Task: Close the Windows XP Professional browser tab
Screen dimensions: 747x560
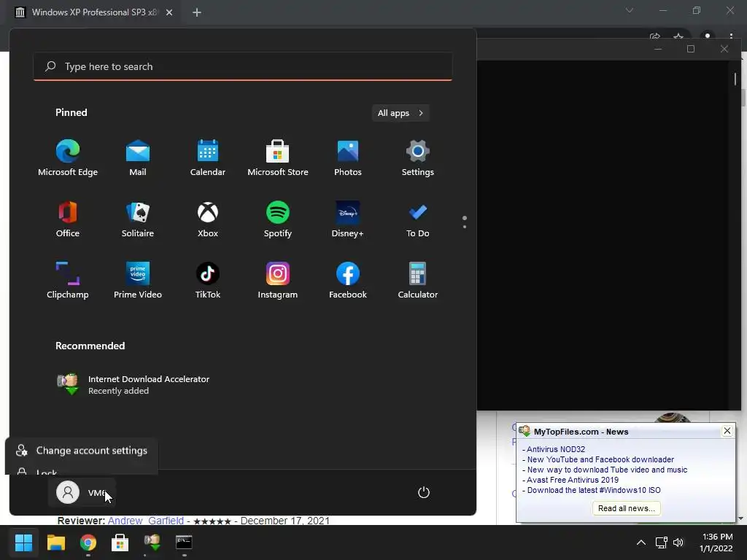Action: [x=169, y=12]
